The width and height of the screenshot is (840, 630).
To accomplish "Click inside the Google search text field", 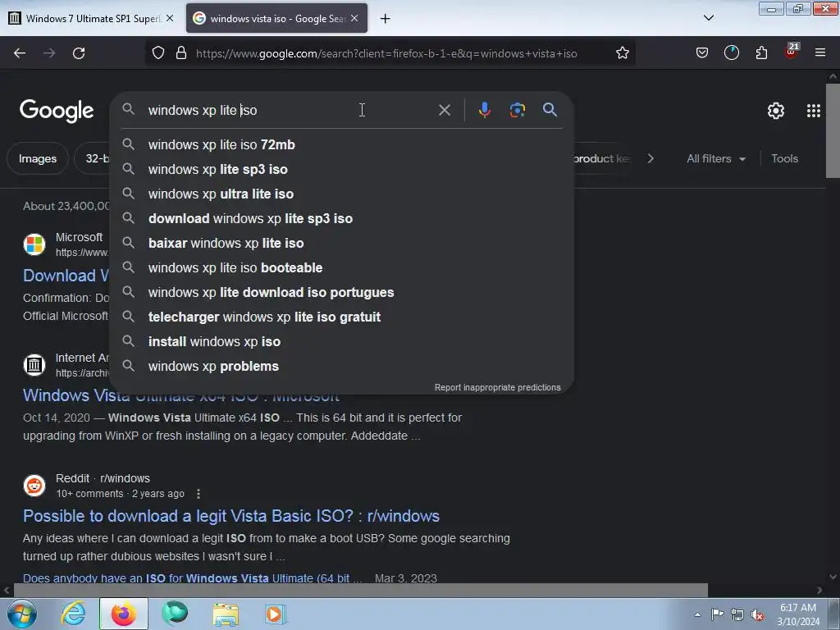I will tap(290, 111).
